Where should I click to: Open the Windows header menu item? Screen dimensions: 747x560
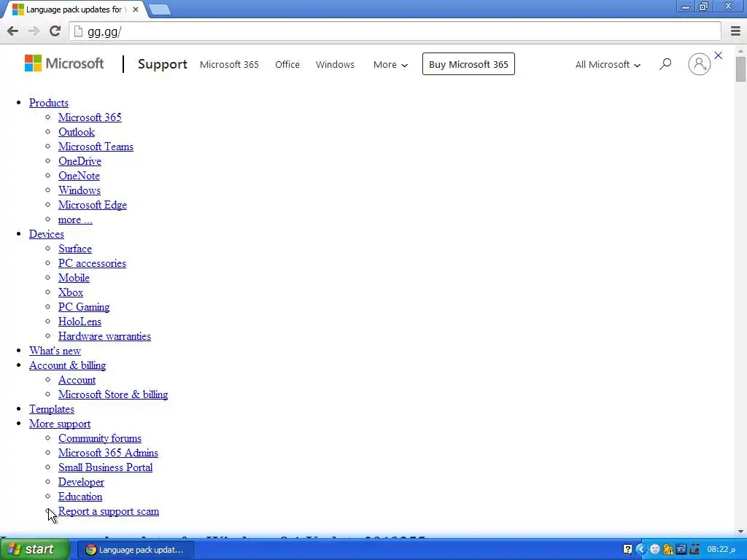335,64
